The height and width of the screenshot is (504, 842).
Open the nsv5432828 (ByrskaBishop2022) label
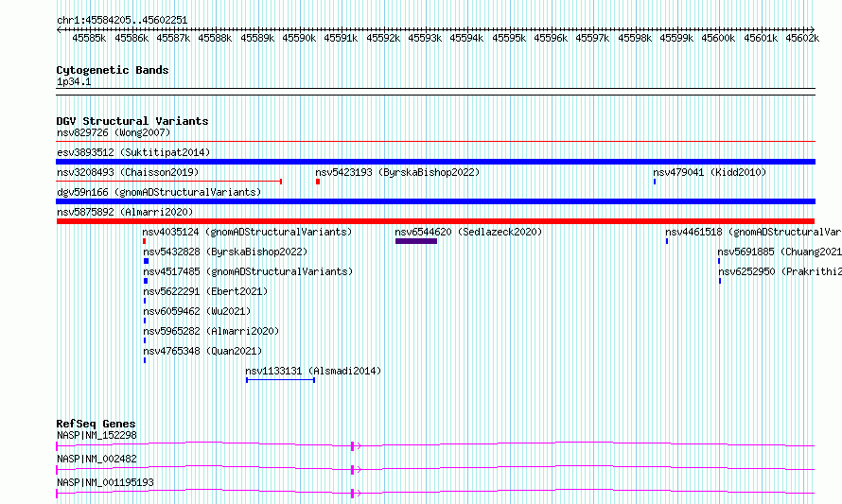tap(225, 252)
